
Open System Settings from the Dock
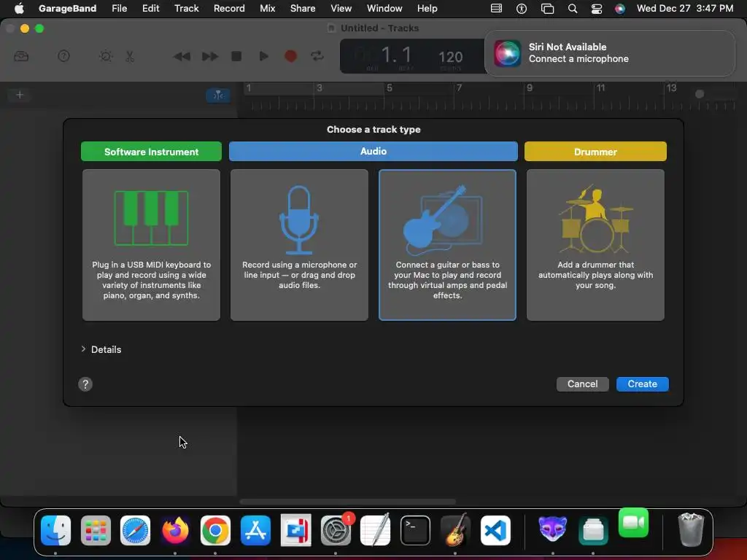pos(336,530)
